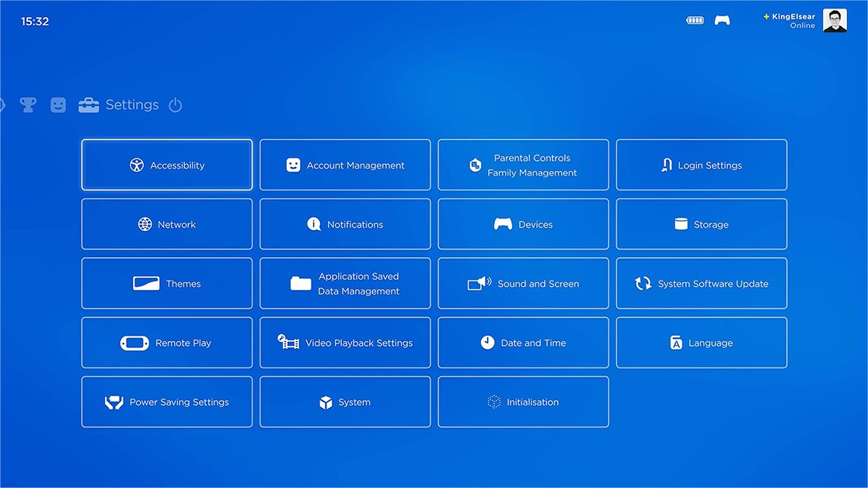The height and width of the screenshot is (488, 868).
Task: Click the Notifications speech bubble icon
Action: (x=314, y=225)
